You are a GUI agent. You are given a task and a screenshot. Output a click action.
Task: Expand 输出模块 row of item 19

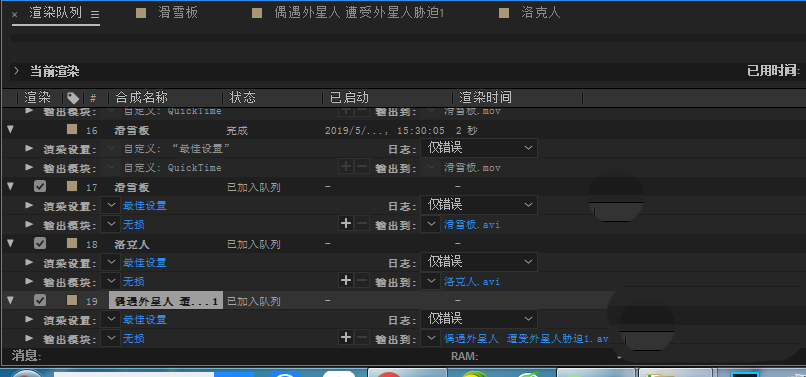pos(29,338)
